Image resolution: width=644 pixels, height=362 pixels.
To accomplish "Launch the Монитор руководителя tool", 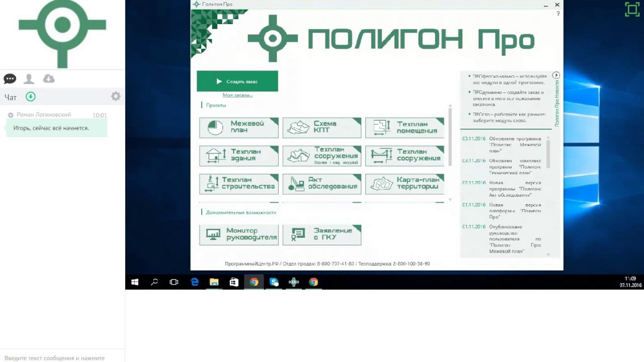I will coord(238,235).
